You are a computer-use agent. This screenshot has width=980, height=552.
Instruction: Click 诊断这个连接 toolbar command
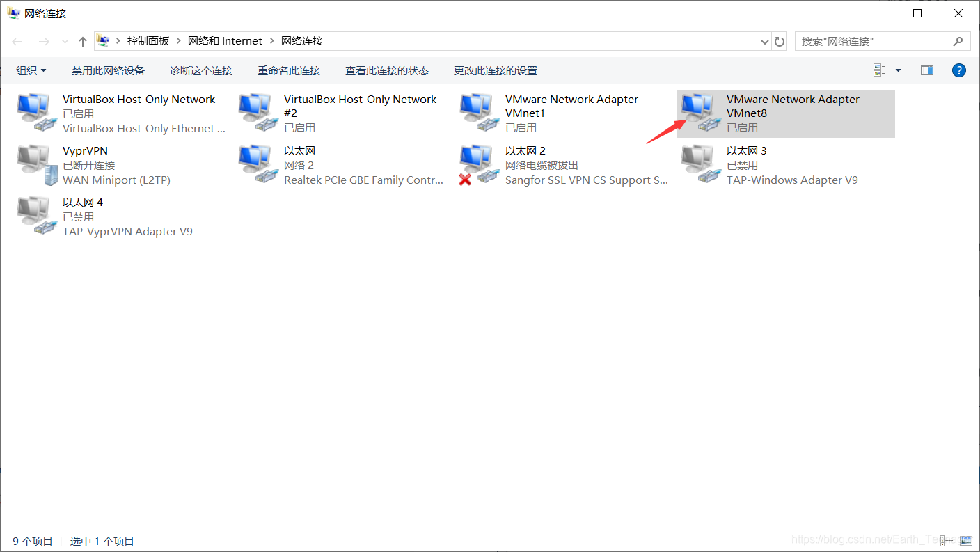coord(201,70)
